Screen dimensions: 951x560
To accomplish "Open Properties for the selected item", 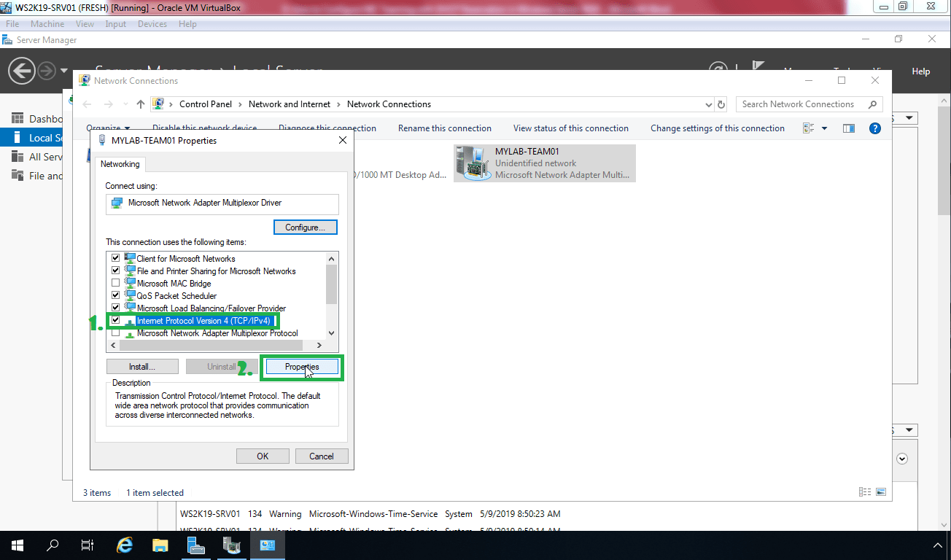I will pos(301,367).
